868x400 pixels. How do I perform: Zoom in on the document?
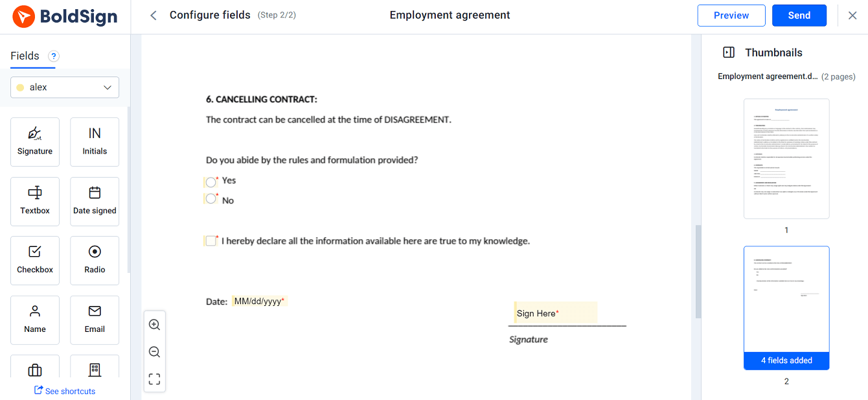click(x=154, y=325)
